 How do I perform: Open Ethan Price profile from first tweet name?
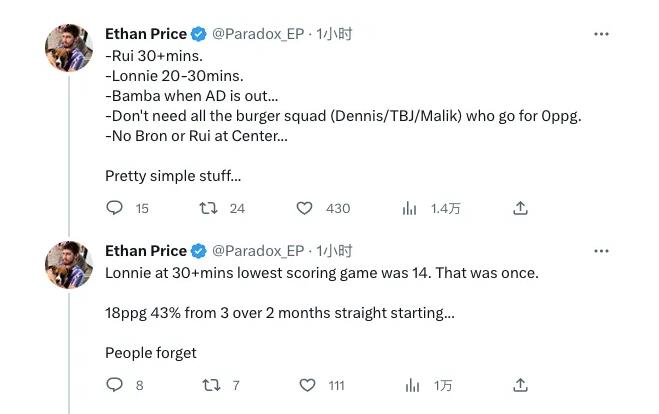tap(146, 34)
